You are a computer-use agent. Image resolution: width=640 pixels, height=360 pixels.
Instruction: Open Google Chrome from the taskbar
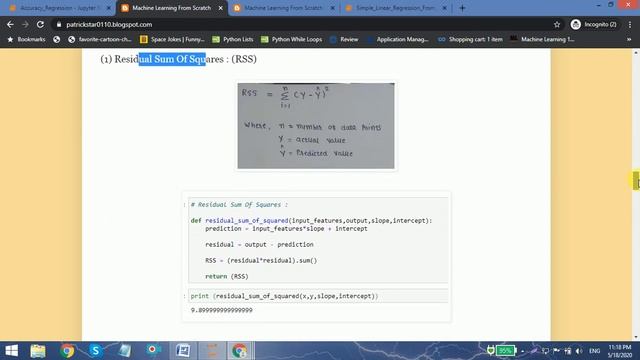(x=67, y=351)
